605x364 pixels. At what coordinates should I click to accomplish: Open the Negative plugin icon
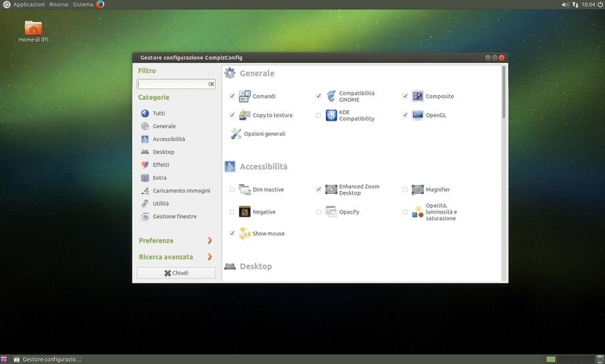tap(245, 212)
